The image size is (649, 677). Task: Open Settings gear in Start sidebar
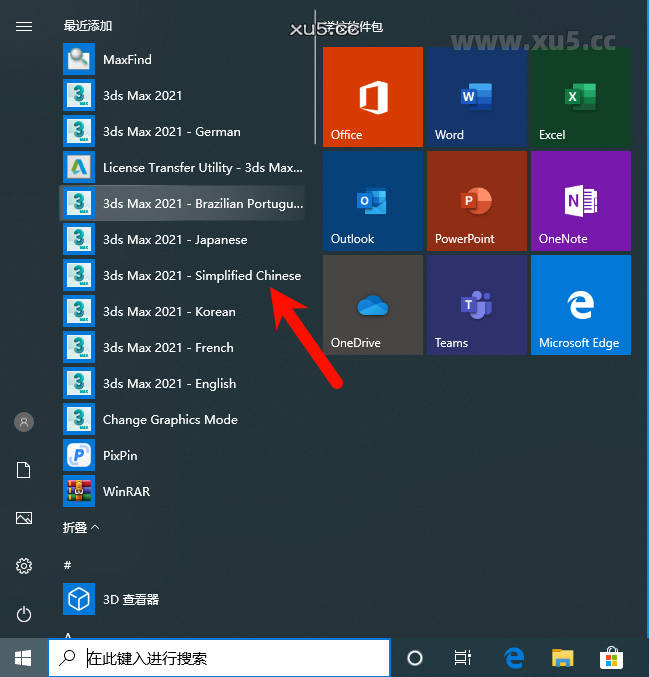pos(24,566)
